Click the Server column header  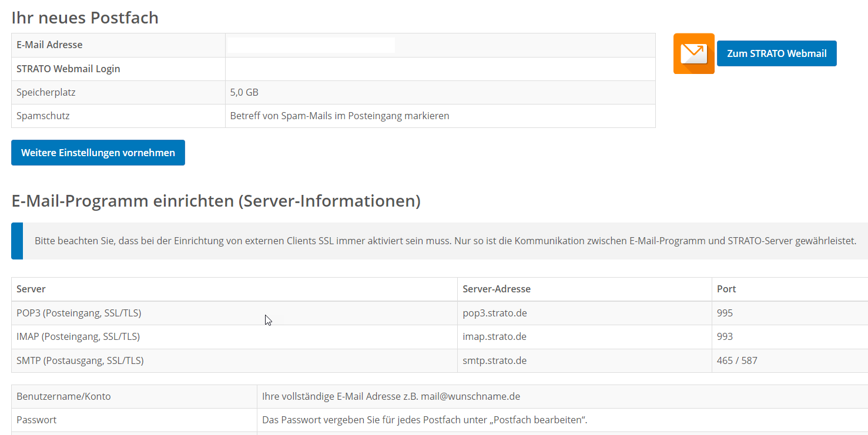[31, 289]
